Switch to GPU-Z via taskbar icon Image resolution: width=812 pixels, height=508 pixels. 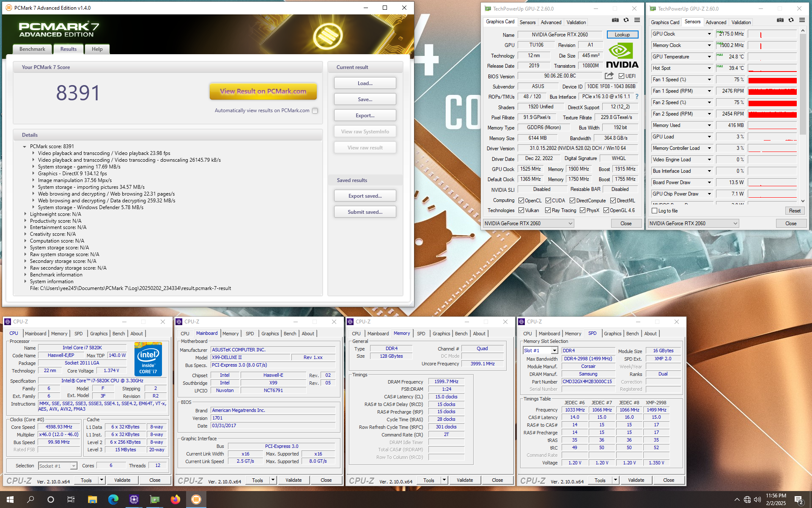pyautogui.click(x=155, y=500)
